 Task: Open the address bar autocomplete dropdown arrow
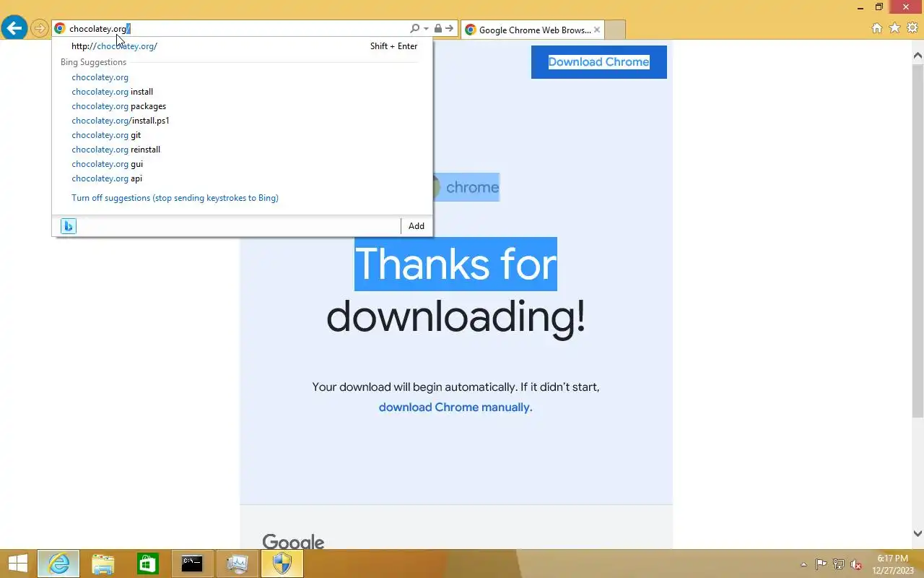[x=426, y=29]
